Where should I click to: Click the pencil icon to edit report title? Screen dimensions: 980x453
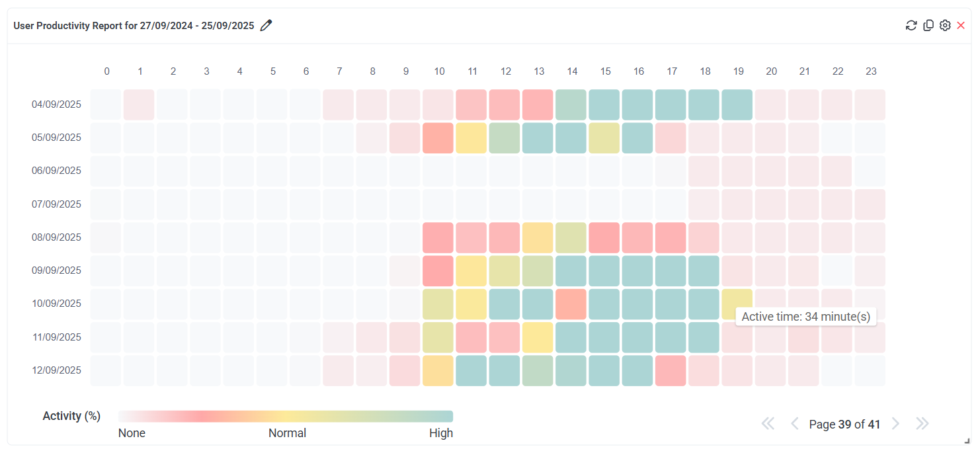point(266,26)
